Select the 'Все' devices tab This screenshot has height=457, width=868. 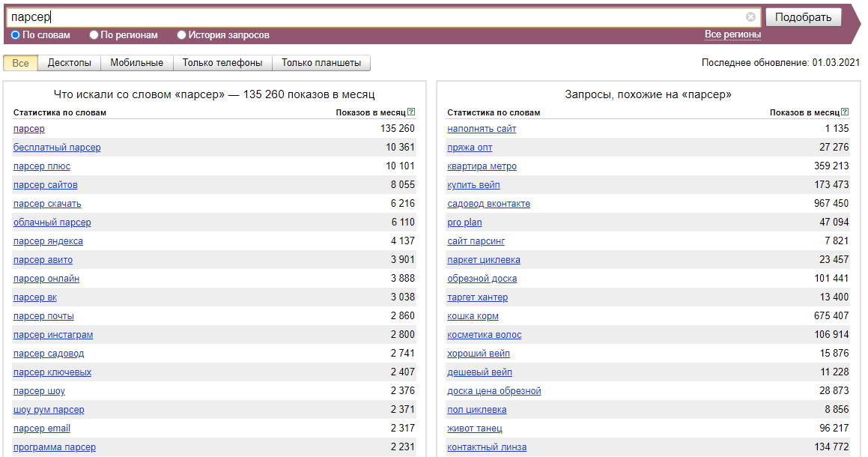(21, 63)
